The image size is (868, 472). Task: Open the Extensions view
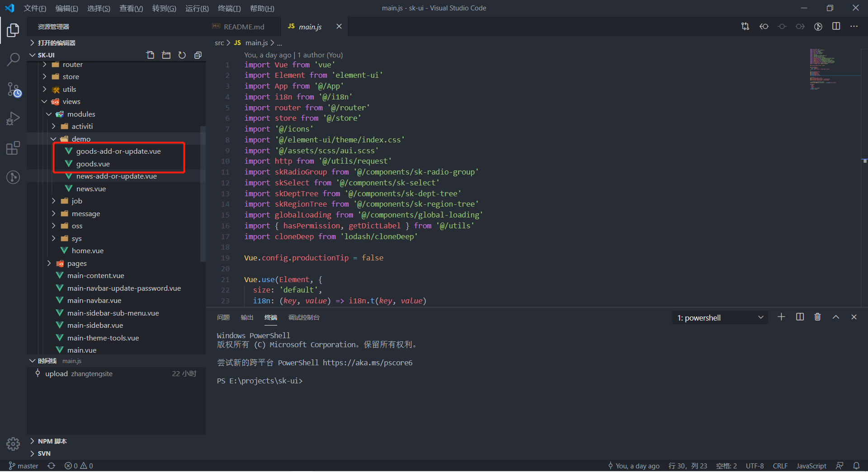[x=13, y=148]
